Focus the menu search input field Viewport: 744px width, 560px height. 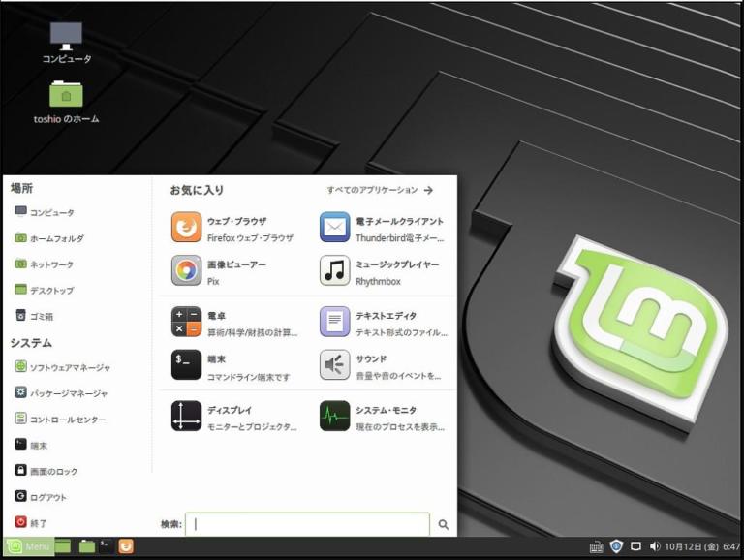pos(307,524)
